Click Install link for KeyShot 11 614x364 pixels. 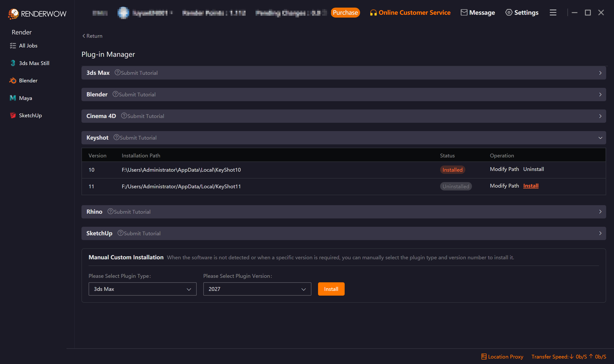pos(531,186)
